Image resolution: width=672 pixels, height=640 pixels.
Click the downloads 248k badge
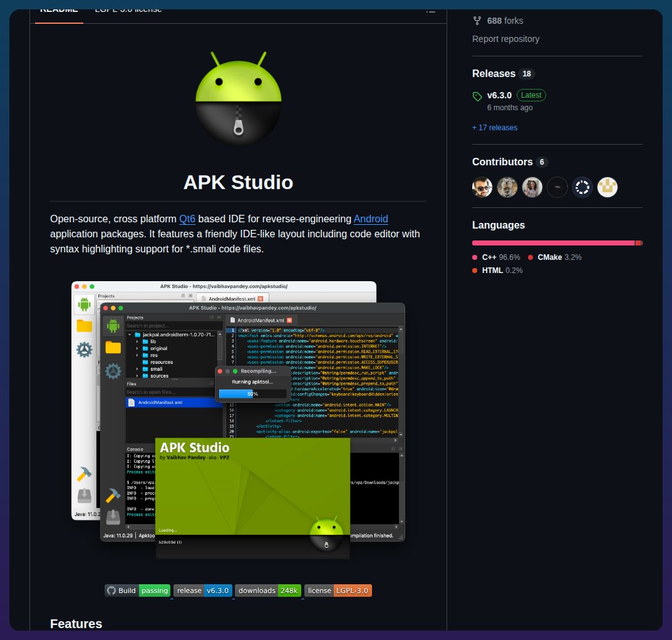point(268,591)
